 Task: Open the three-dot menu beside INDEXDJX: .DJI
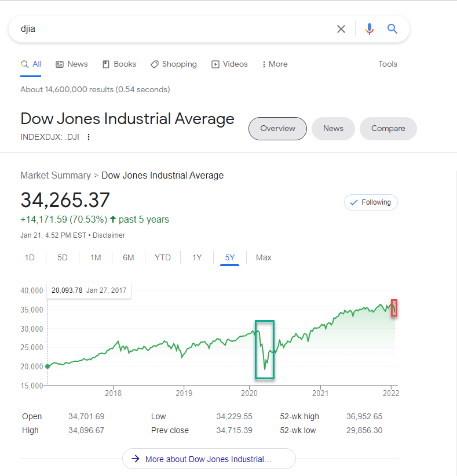pos(89,137)
